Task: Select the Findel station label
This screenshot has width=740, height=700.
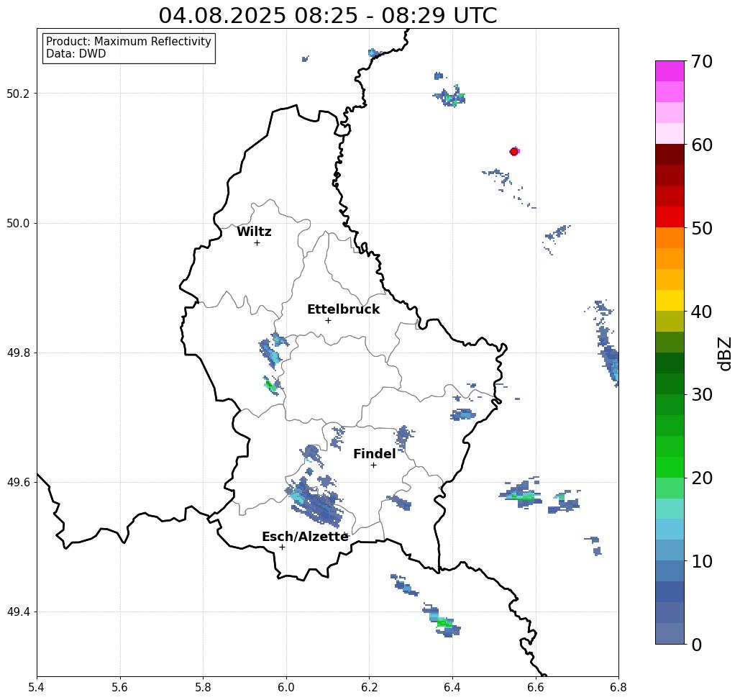Action: (374, 454)
